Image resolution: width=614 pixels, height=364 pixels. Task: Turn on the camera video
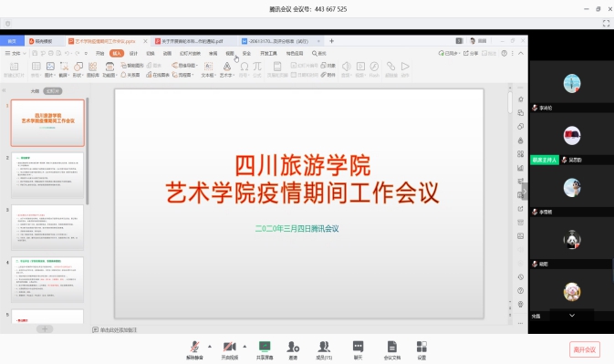coord(230,350)
